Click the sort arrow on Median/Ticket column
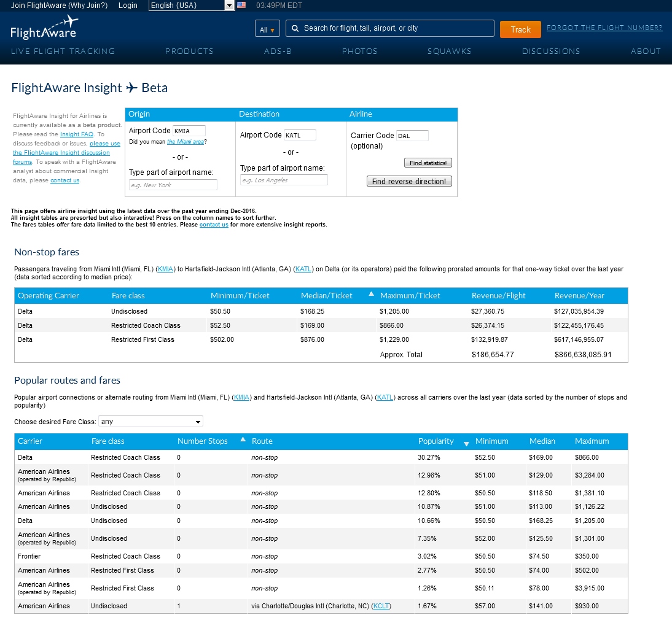Viewport: 672px width, 623px height. (371, 294)
